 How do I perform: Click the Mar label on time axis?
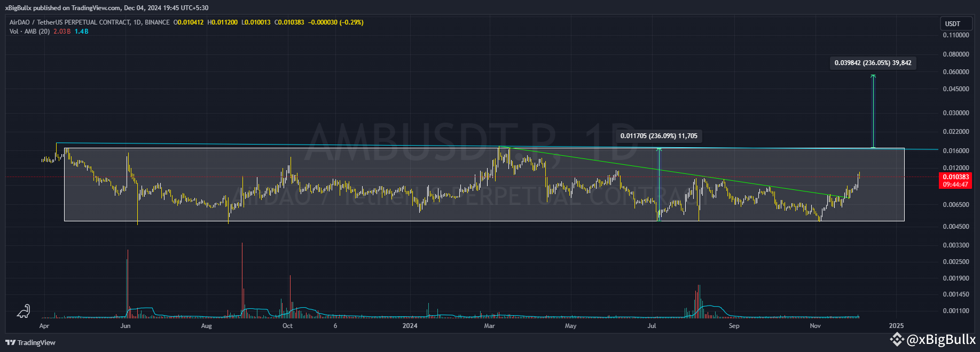tap(489, 326)
